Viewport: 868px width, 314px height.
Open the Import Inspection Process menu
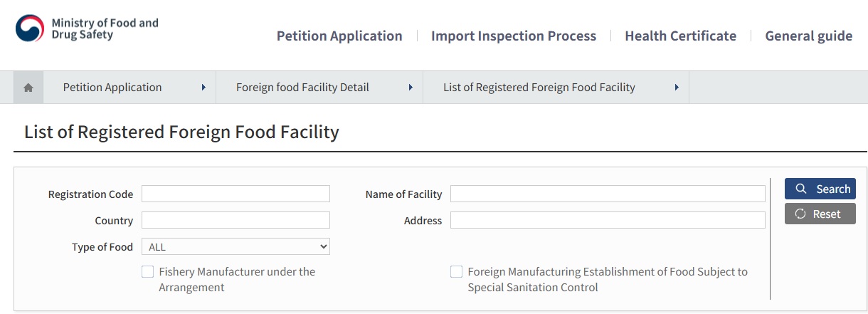pos(514,36)
